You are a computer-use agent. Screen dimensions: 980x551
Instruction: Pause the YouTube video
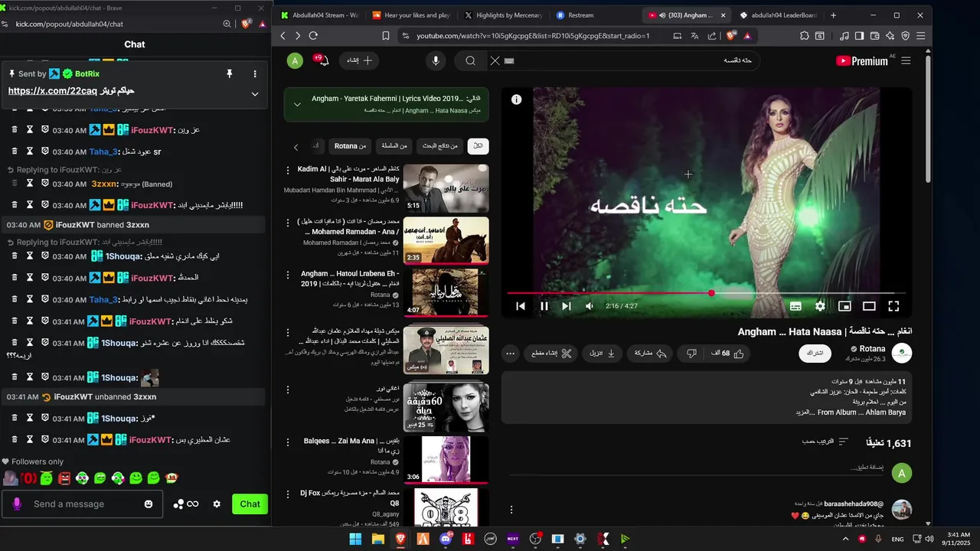coord(544,306)
